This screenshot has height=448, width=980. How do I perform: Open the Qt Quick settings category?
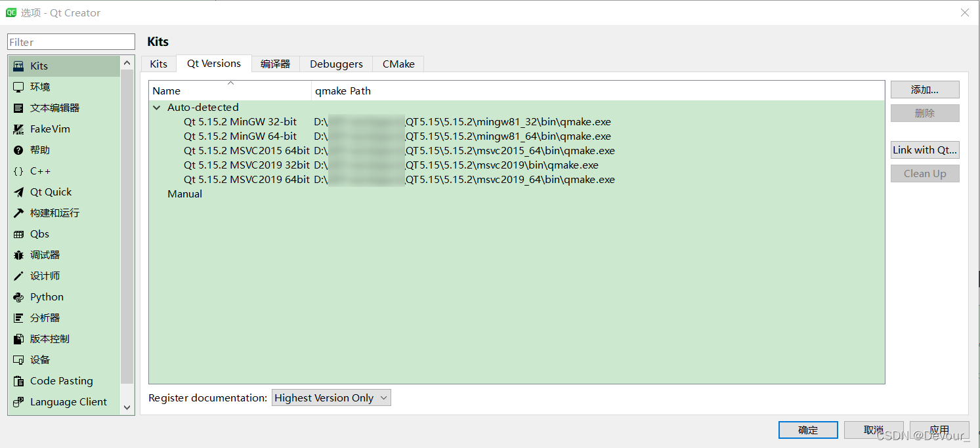click(64, 192)
